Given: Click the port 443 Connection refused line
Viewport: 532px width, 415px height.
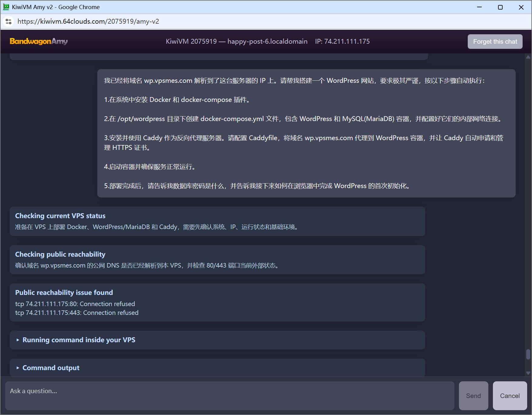Looking at the screenshot, I should coord(77,312).
